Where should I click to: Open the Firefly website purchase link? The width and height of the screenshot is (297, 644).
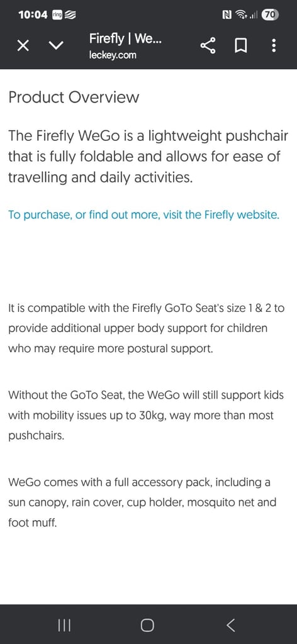pyautogui.click(x=143, y=215)
